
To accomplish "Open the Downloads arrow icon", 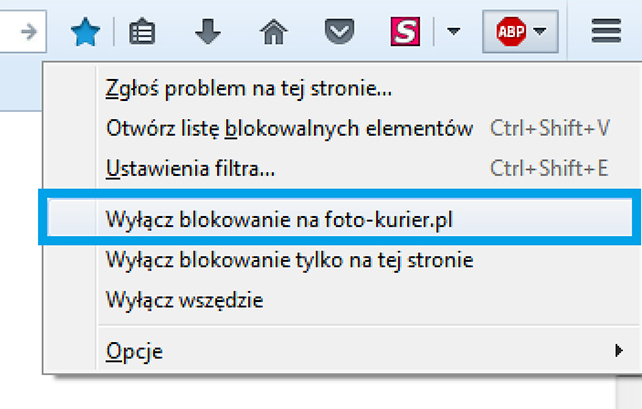I will click(x=208, y=31).
